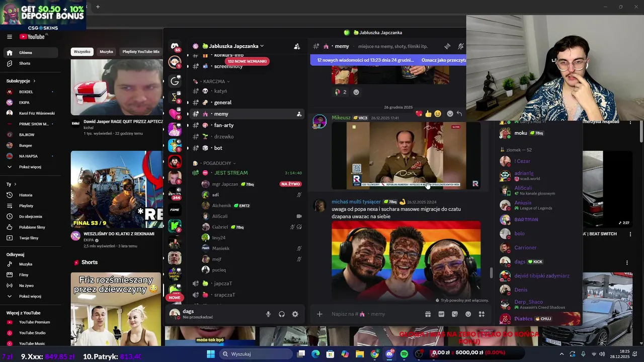The image size is (644, 362).
Task: Reply to Mikeusz message with arrow icon
Action: click(x=459, y=114)
